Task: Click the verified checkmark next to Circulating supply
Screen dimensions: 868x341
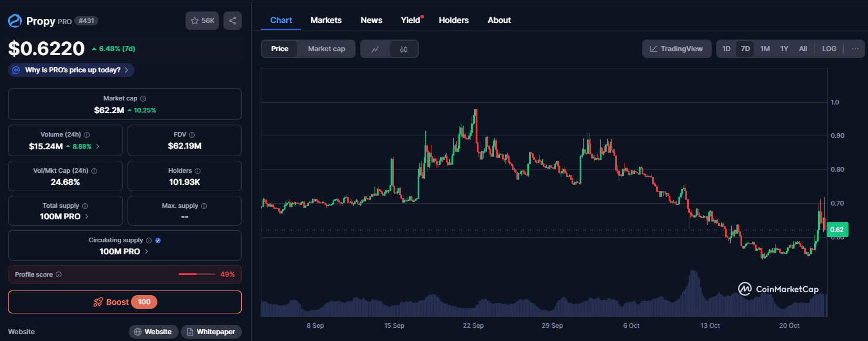Action: click(158, 240)
